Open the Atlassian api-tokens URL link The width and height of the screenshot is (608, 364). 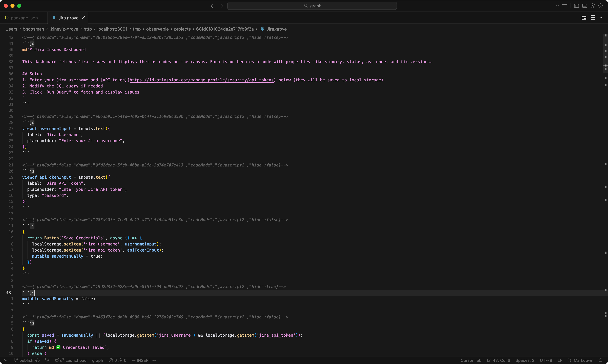201,80
